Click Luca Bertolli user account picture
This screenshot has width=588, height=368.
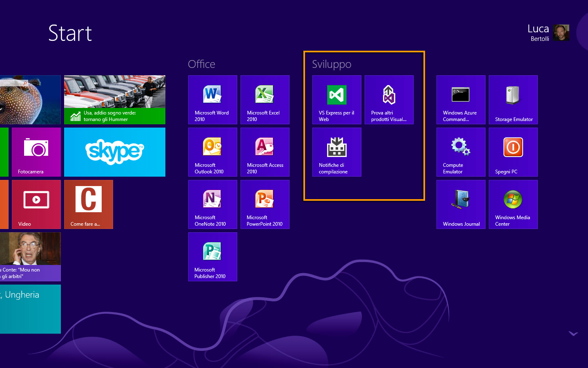pos(561,33)
